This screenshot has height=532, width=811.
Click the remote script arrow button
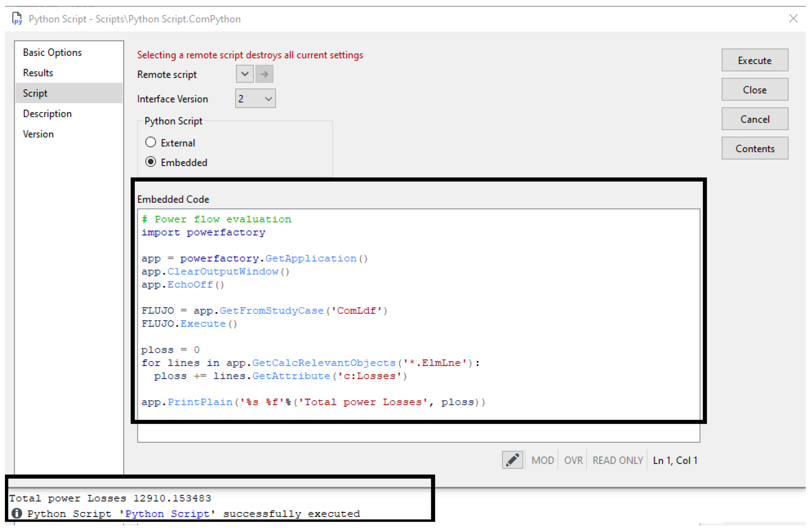[x=264, y=74]
